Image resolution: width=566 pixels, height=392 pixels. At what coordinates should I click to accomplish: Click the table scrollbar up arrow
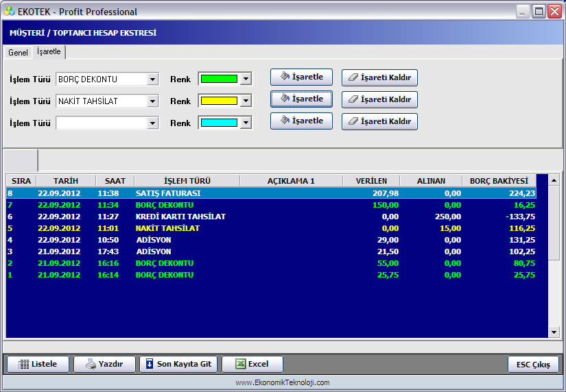(x=554, y=180)
